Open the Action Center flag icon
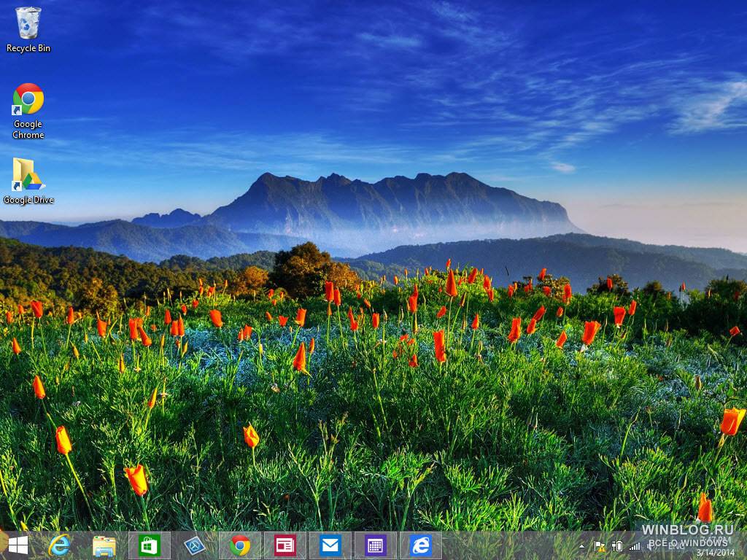Image resolution: width=747 pixels, height=560 pixels. [x=599, y=547]
